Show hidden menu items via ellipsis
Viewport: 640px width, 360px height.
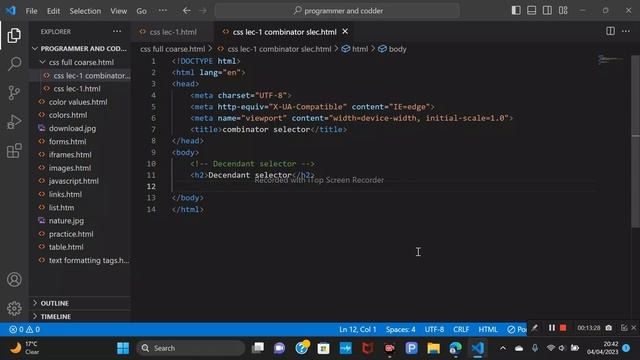(x=162, y=11)
